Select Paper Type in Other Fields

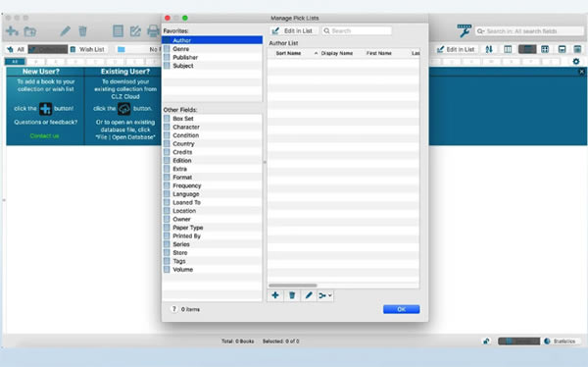point(213,228)
